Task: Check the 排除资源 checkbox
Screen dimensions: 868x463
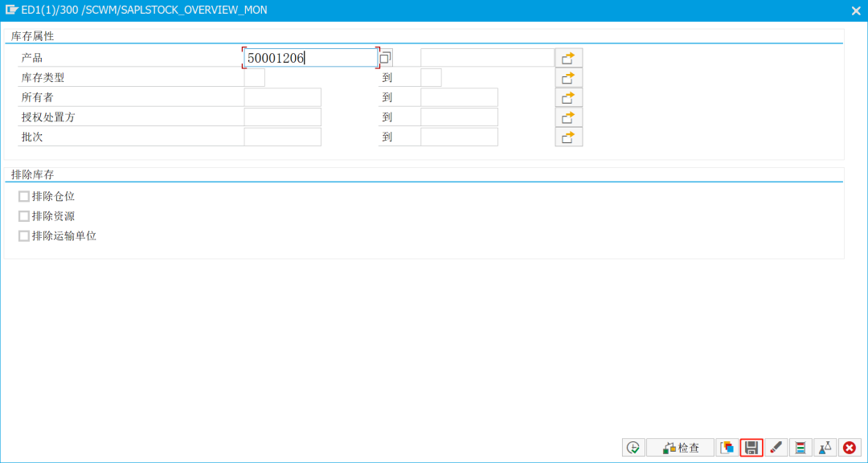Action: pyautogui.click(x=24, y=216)
